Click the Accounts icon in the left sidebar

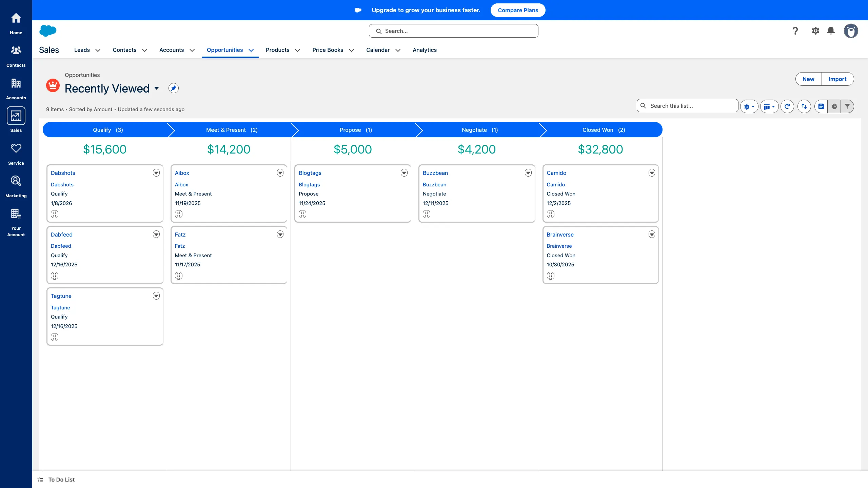16,83
